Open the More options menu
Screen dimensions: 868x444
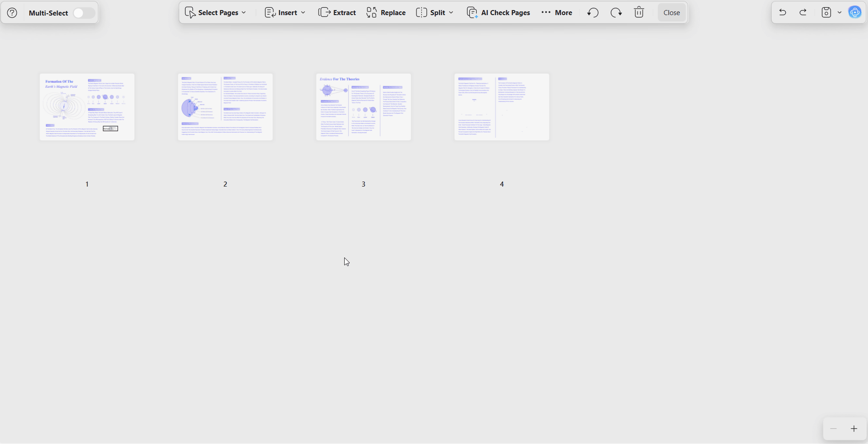(x=557, y=13)
